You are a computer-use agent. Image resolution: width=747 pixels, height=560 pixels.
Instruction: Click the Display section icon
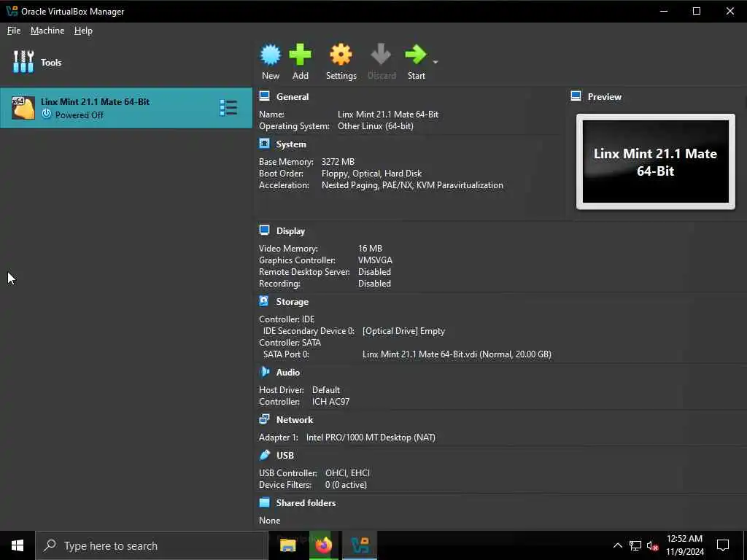[264, 230]
